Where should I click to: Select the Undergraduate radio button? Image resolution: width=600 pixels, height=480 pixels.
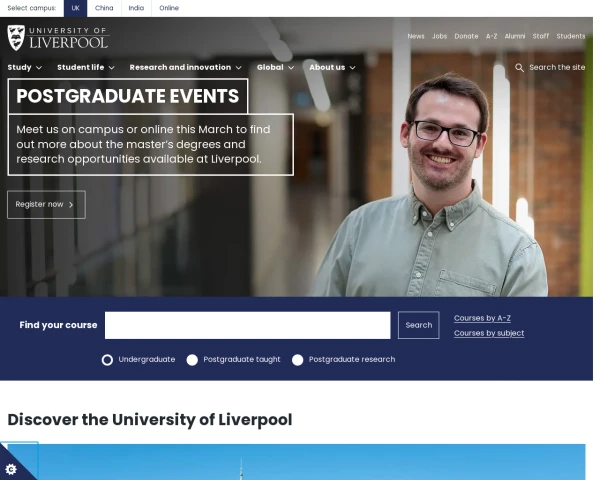point(107,360)
